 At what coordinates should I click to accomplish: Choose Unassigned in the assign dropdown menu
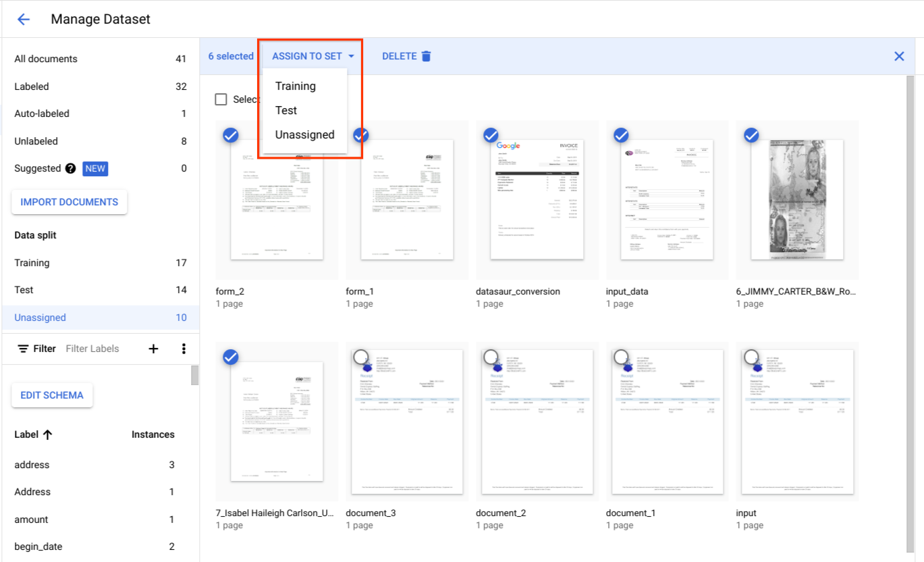tap(304, 134)
